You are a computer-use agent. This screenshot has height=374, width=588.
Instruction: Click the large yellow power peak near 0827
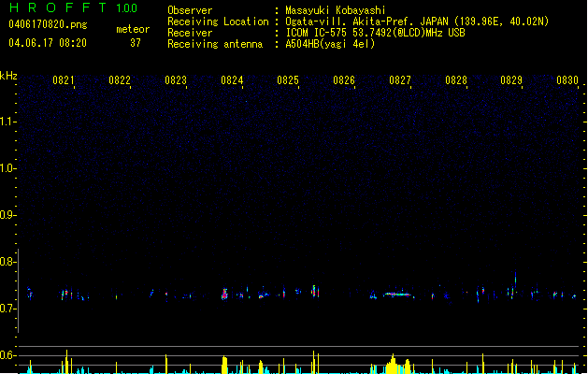[392, 364]
